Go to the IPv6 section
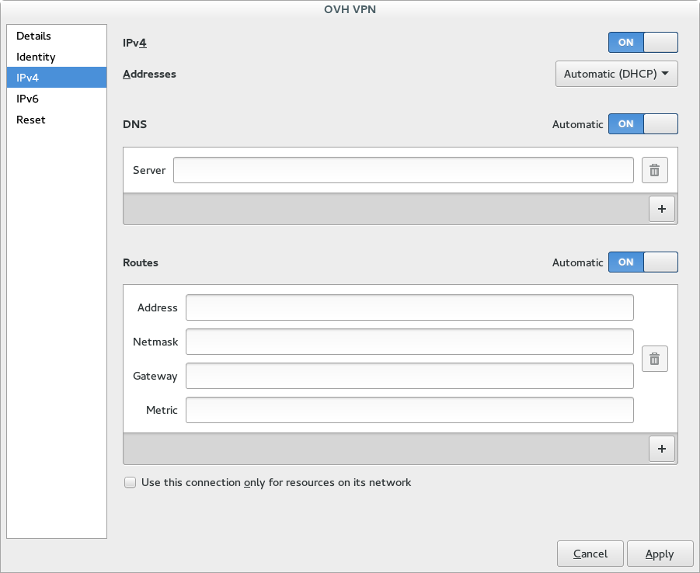Viewport: 700px width, 573px height. 28,99
